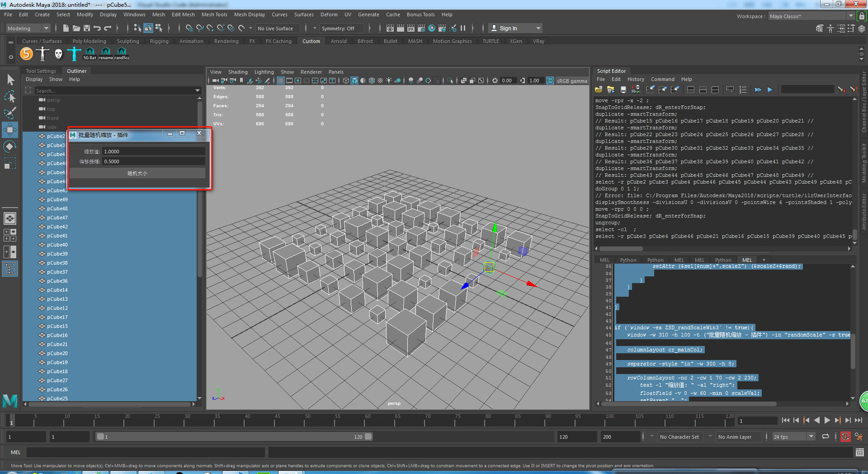Open the Mesh Tools menu

tap(214, 14)
